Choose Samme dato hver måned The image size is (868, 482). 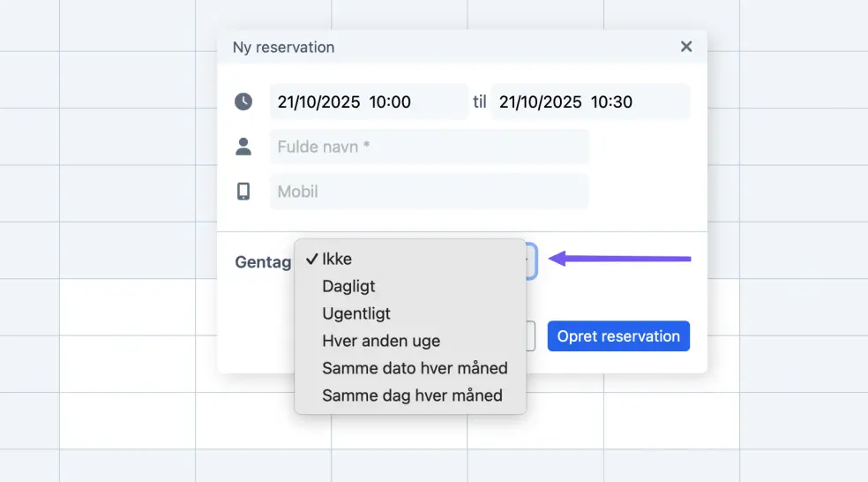[x=415, y=368]
